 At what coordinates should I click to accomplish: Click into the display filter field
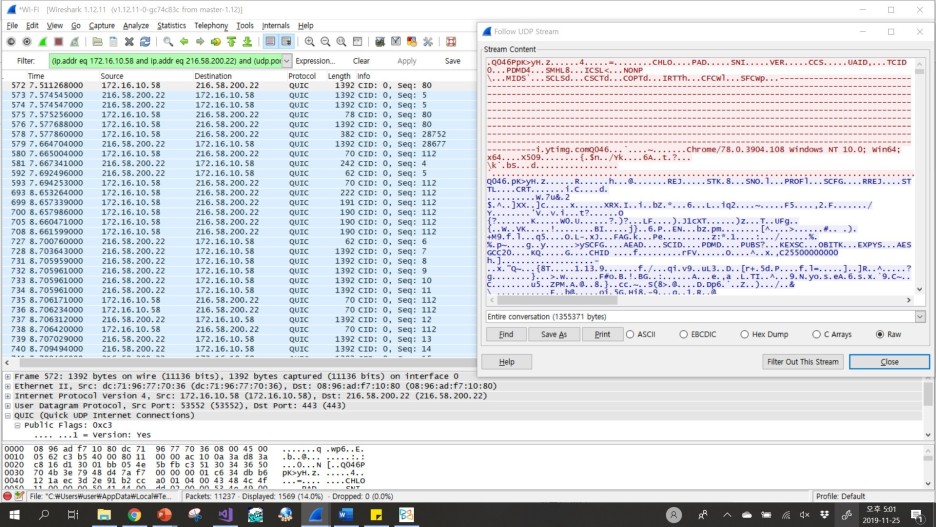pos(165,61)
